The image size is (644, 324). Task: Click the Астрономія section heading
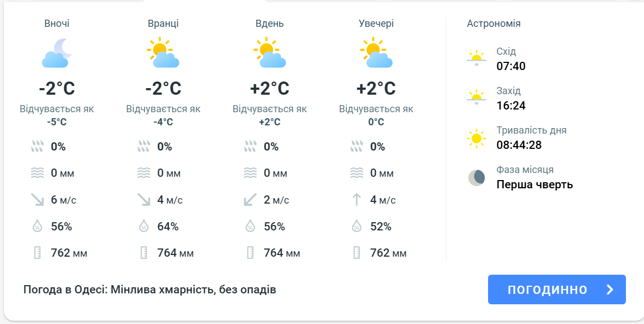pos(492,24)
